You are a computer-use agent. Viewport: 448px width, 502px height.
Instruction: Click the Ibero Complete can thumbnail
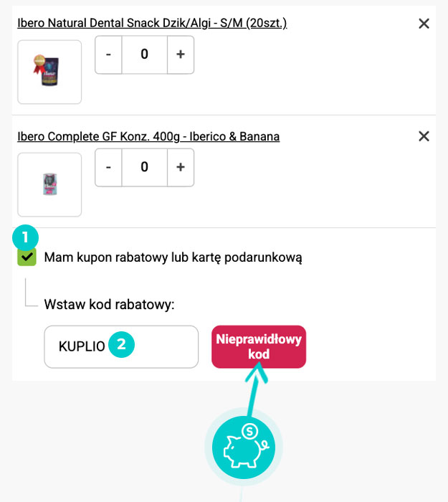(x=49, y=184)
